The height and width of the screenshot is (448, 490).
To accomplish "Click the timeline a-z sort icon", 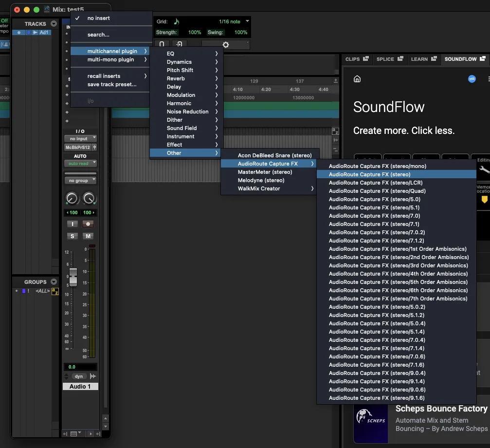I will point(335,131).
